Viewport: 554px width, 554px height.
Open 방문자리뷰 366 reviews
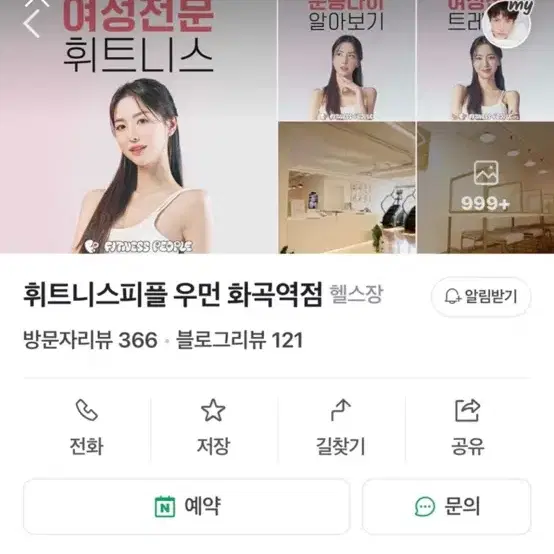tap(90, 340)
